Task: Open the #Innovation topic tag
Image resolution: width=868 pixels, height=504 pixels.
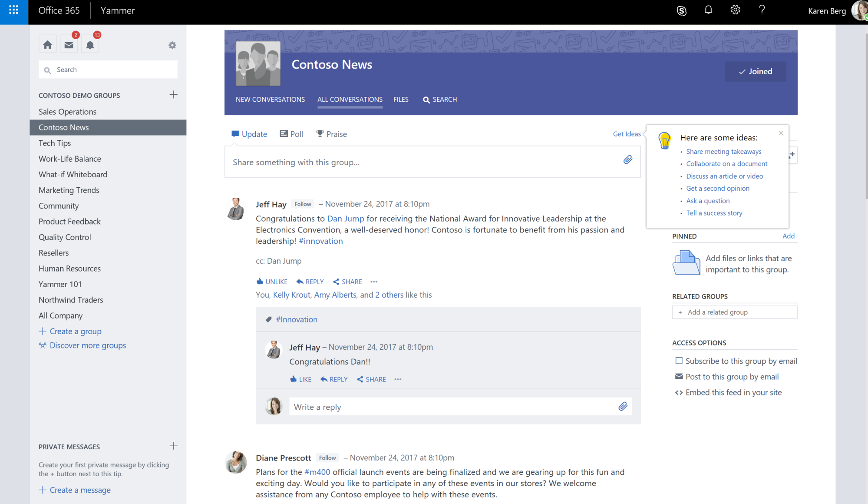Action: (297, 319)
